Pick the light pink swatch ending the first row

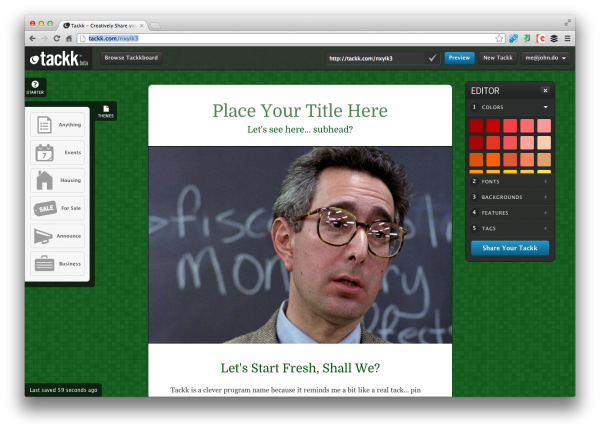click(544, 126)
